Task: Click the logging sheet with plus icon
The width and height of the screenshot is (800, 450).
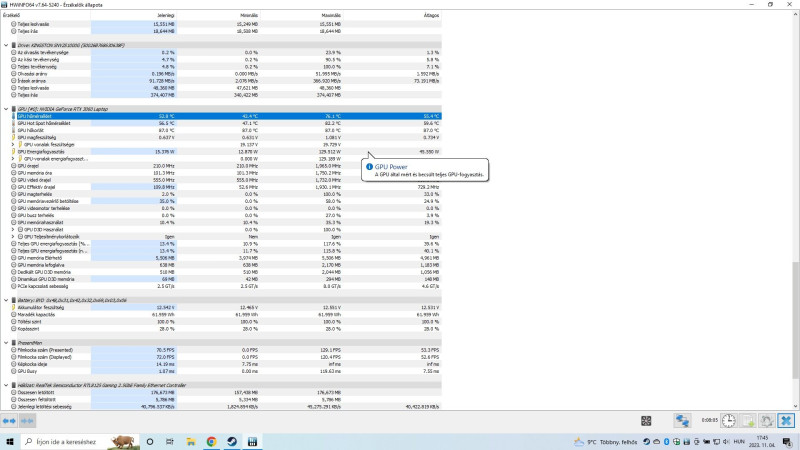Action: click(748, 421)
